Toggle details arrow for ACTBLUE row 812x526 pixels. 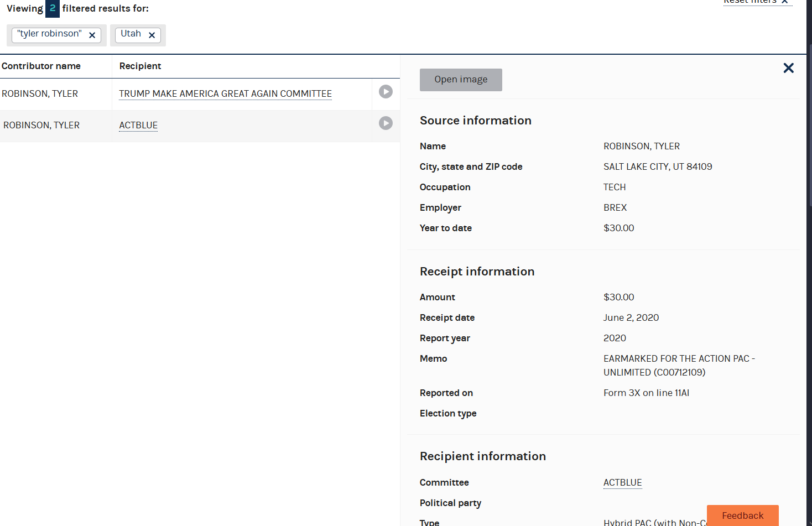pyautogui.click(x=386, y=123)
